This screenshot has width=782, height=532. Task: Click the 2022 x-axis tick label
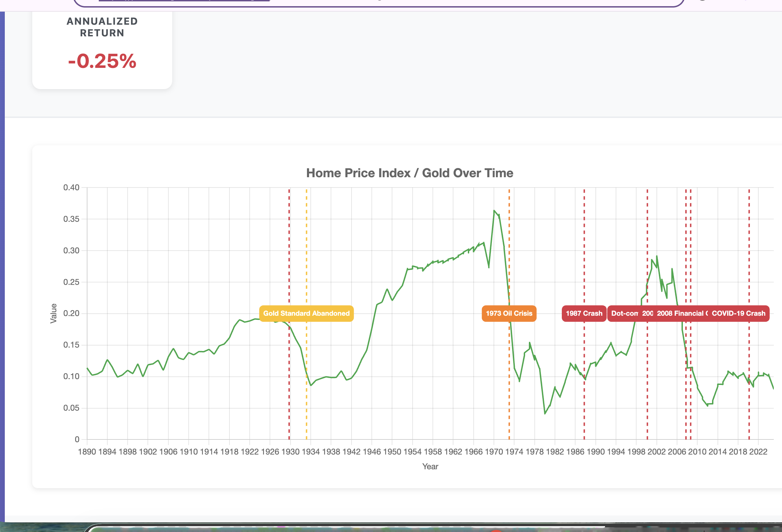pos(758,452)
